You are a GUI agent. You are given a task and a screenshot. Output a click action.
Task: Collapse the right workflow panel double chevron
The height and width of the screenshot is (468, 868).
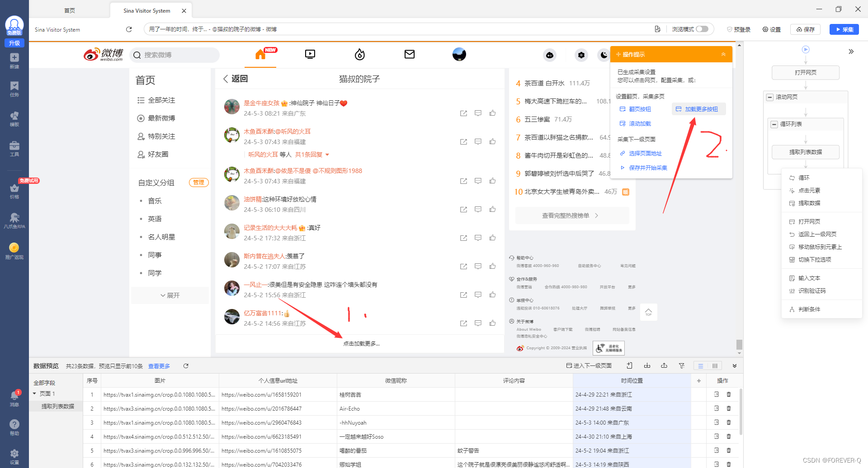[x=851, y=51]
